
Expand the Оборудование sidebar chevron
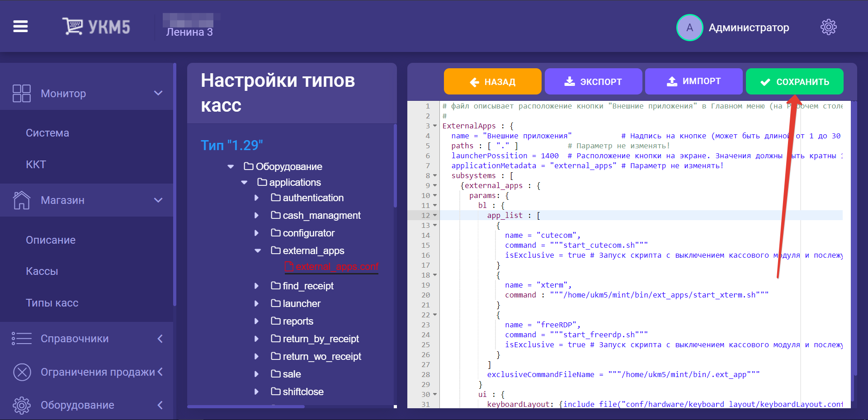point(160,405)
